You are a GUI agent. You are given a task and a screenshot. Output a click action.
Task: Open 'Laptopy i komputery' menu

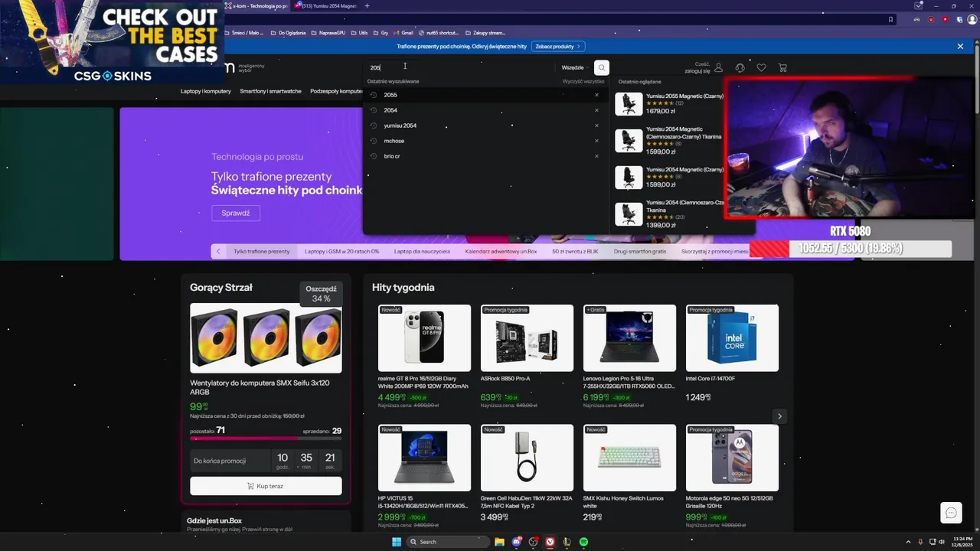[206, 91]
